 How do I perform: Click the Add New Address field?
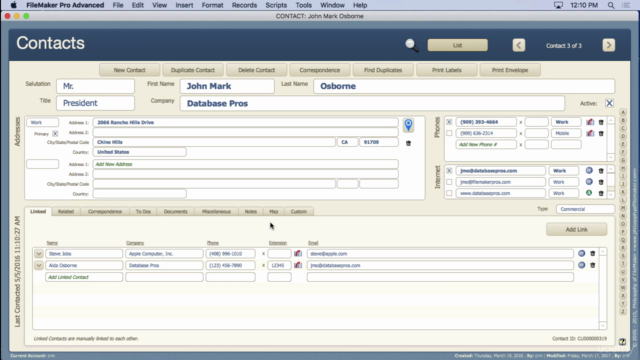[245, 164]
